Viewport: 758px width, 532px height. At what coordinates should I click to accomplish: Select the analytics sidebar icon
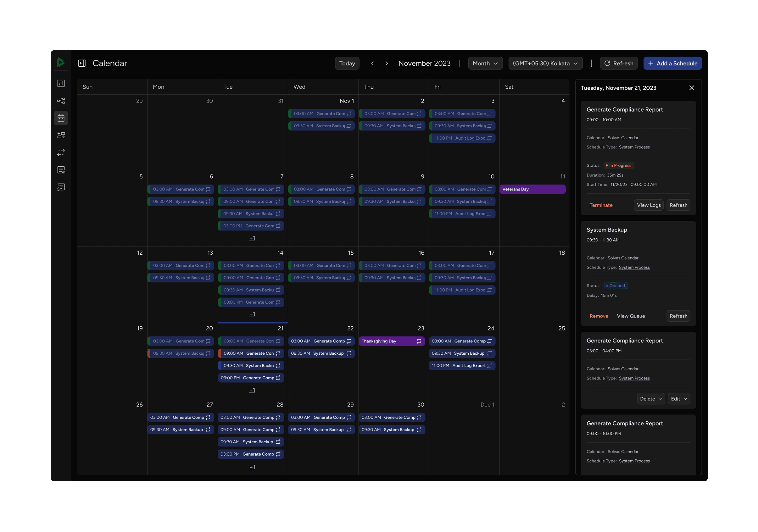tap(61, 84)
